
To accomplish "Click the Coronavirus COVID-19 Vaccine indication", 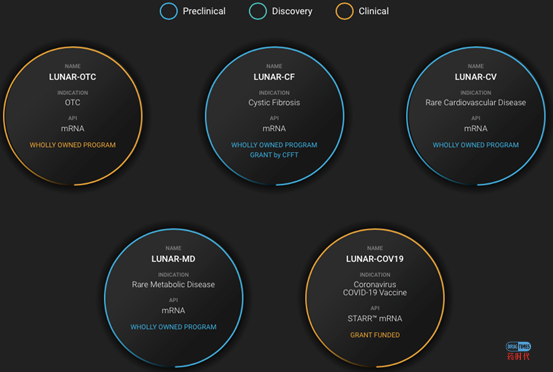I will (x=375, y=288).
